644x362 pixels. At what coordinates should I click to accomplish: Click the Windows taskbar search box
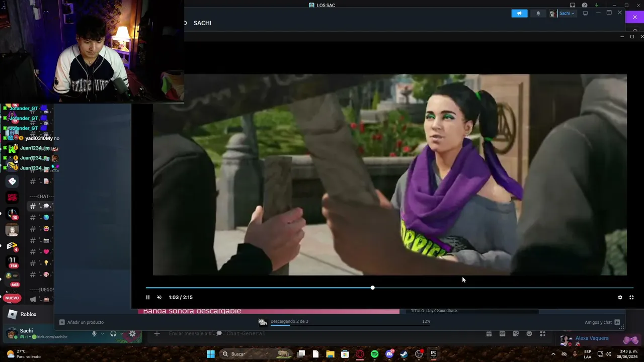pyautogui.click(x=257, y=354)
